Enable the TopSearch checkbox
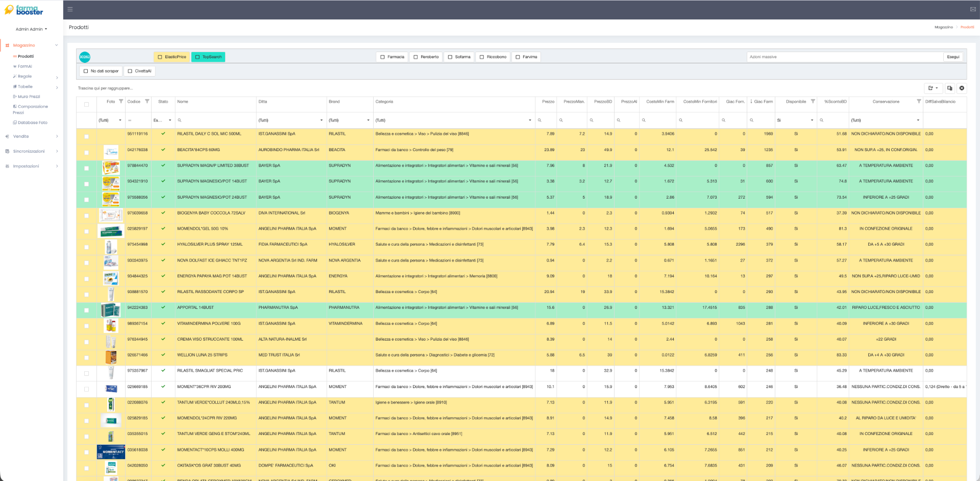Viewport: 980px width, 481px height. pos(198,57)
